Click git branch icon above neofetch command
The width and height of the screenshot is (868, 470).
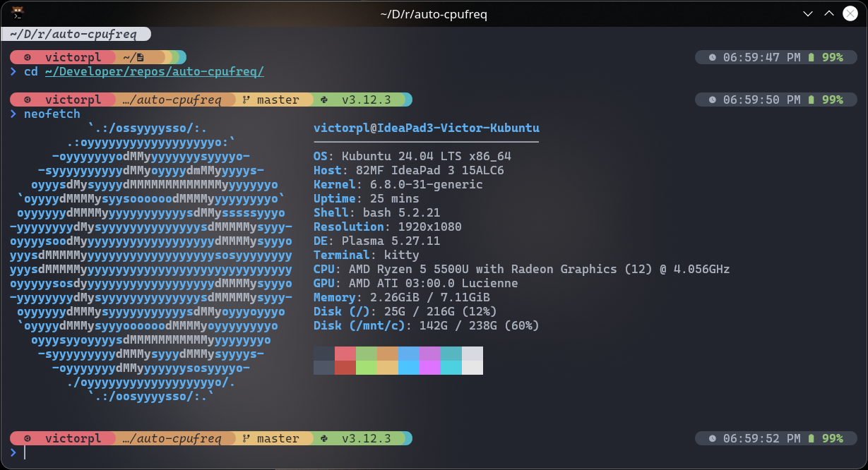click(x=246, y=100)
